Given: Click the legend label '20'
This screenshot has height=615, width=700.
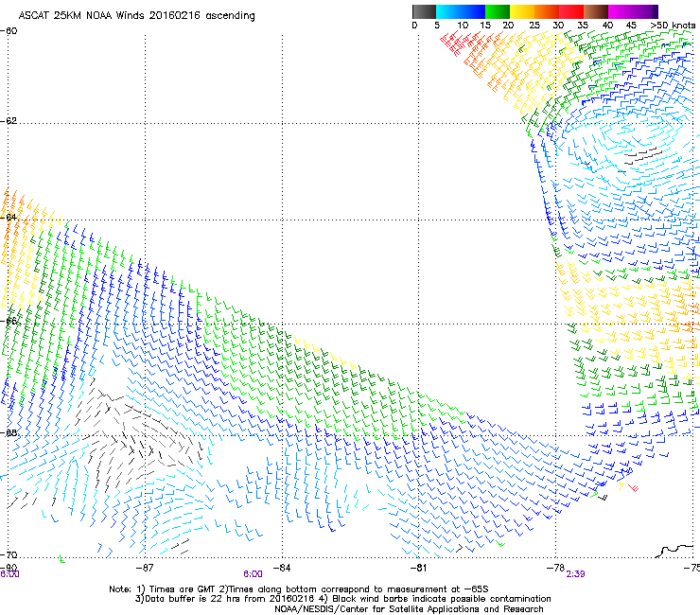Looking at the screenshot, I should 508,26.
